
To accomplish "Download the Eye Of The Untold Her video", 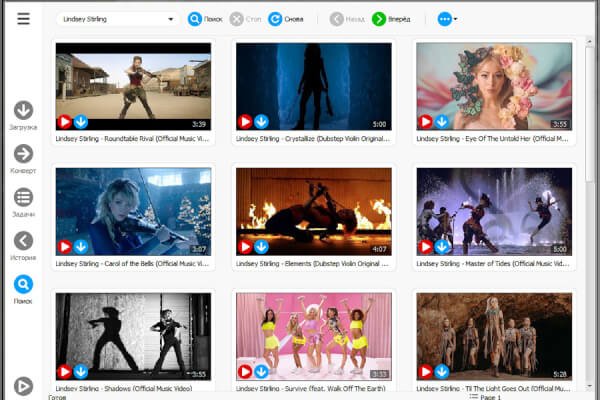I will coord(442,122).
